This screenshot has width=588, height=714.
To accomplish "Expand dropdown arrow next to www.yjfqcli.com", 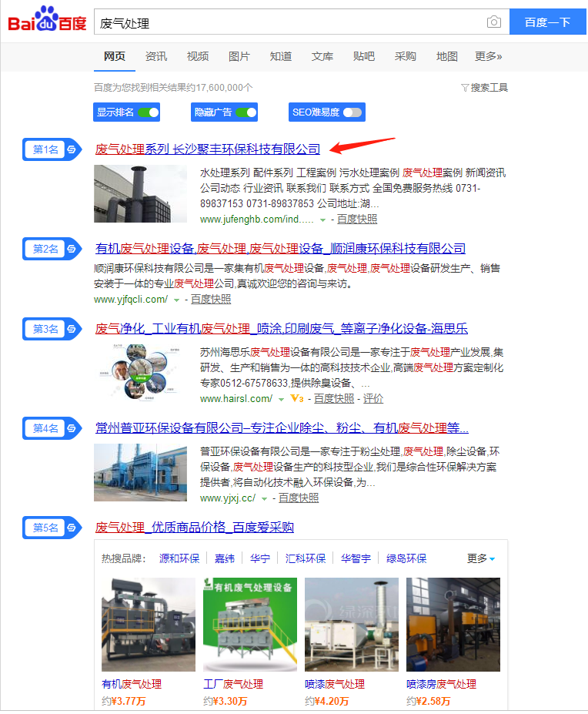I will coord(176,300).
